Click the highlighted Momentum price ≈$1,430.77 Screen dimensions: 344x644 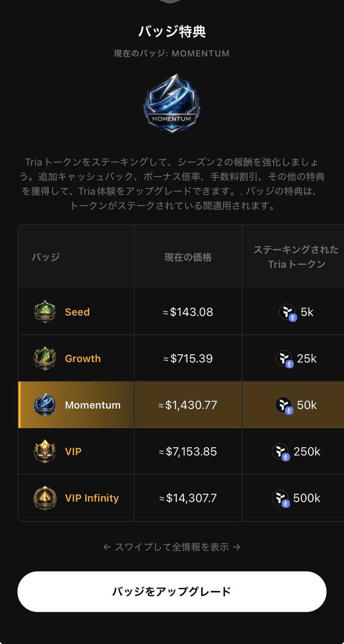[x=188, y=405]
